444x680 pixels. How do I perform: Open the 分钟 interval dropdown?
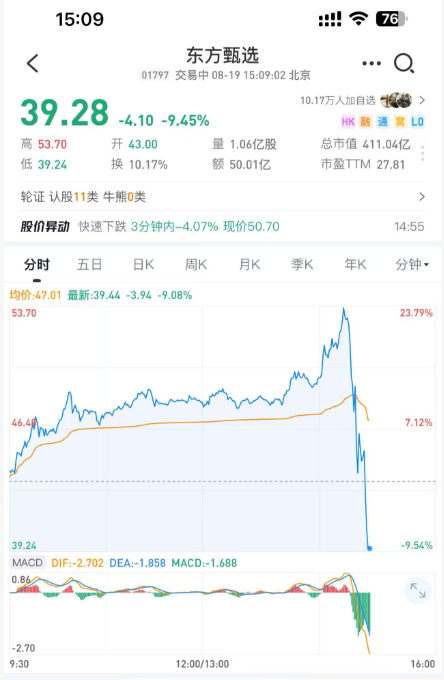click(412, 264)
